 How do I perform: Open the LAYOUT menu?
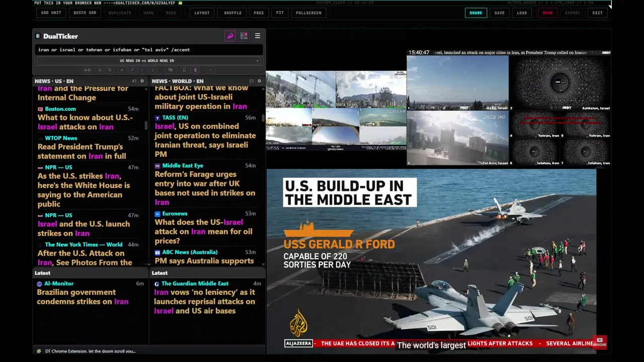pyautogui.click(x=202, y=13)
